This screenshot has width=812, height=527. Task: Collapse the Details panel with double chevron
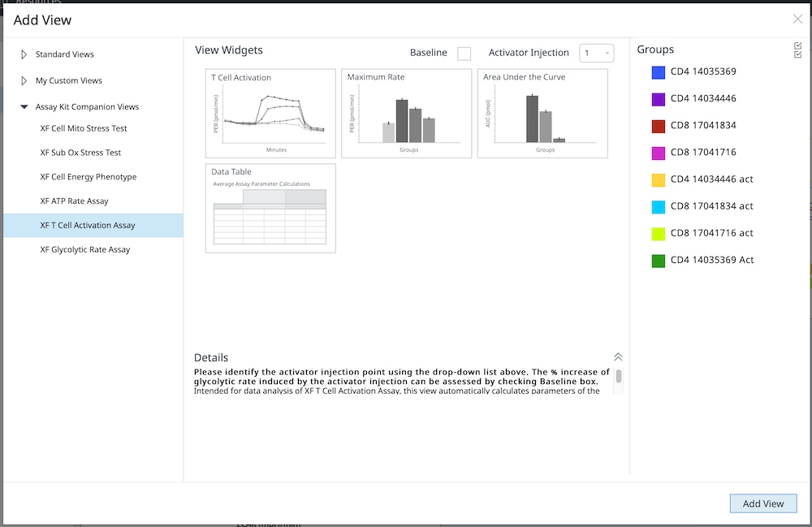tap(618, 357)
